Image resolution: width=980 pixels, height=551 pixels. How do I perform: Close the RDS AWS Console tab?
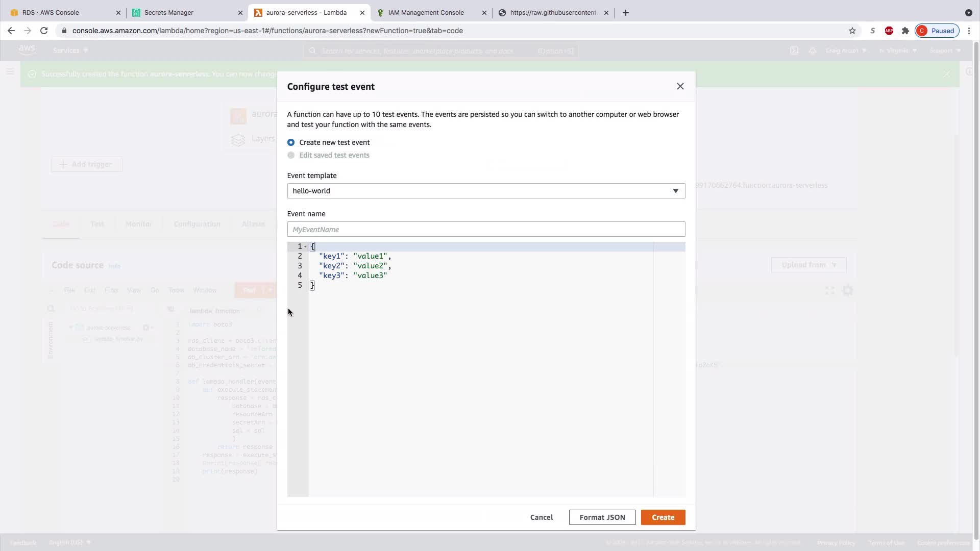(118, 12)
